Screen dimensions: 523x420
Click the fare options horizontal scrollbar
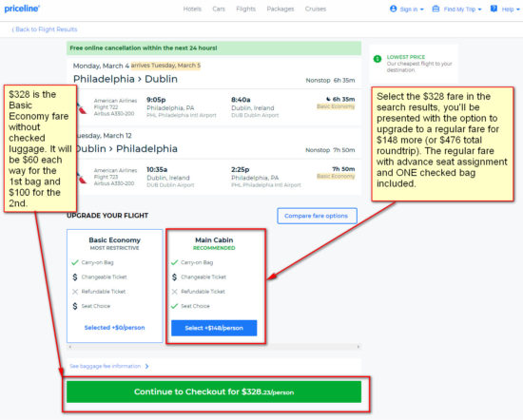[214, 347]
